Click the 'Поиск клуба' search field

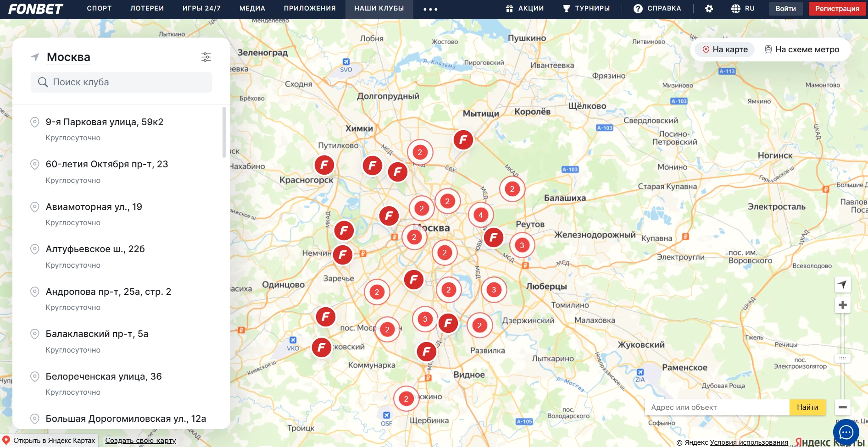point(122,82)
